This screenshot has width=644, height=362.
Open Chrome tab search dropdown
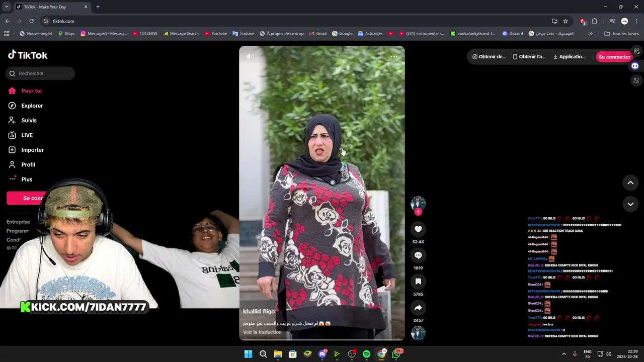(x=7, y=7)
